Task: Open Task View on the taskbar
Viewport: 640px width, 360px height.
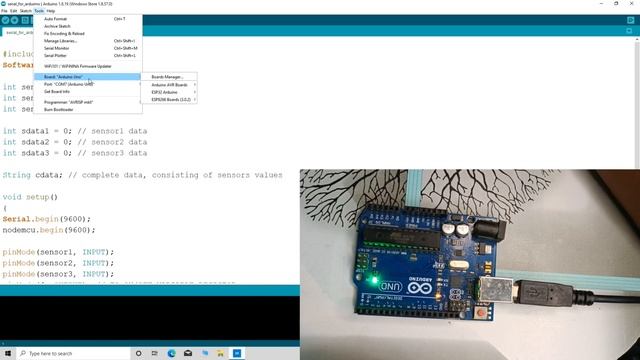Action: [155, 353]
